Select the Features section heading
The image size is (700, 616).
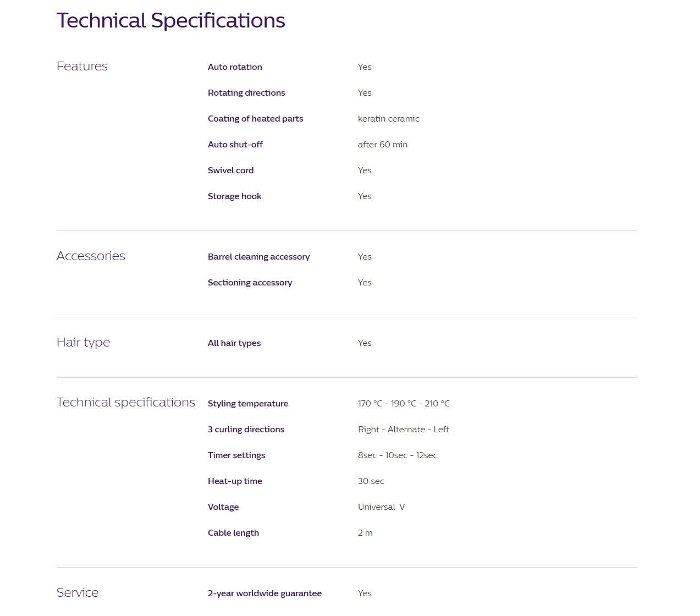click(82, 66)
